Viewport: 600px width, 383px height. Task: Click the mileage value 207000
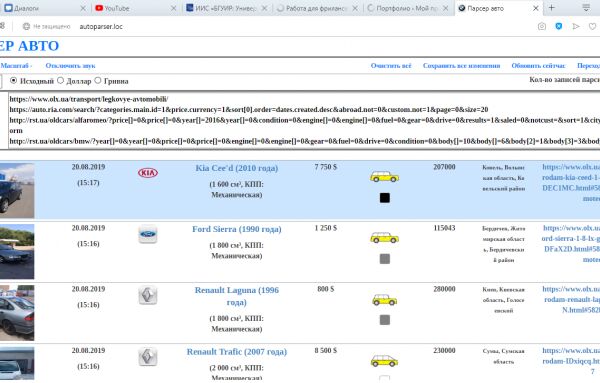tap(444, 167)
